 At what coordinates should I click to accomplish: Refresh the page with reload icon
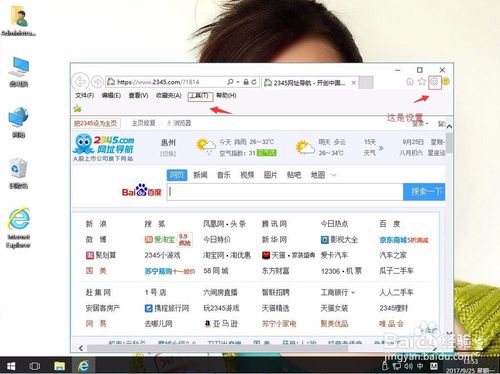tap(254, 82)
